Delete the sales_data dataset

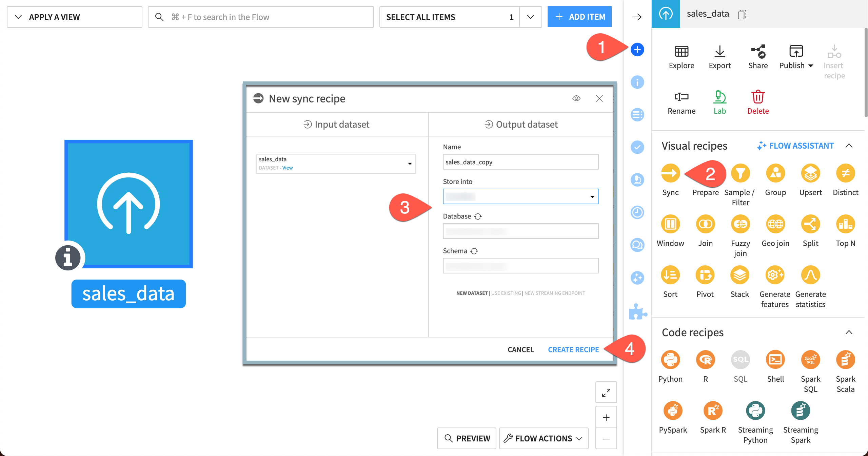click(758, 102)
